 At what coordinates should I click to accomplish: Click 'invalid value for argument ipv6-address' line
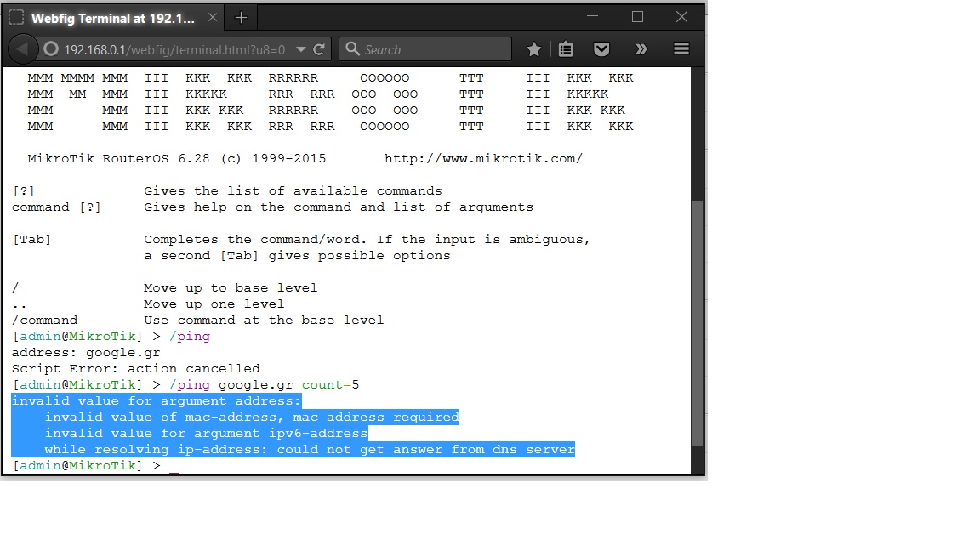pyautogui.click(x=206, y=434)
